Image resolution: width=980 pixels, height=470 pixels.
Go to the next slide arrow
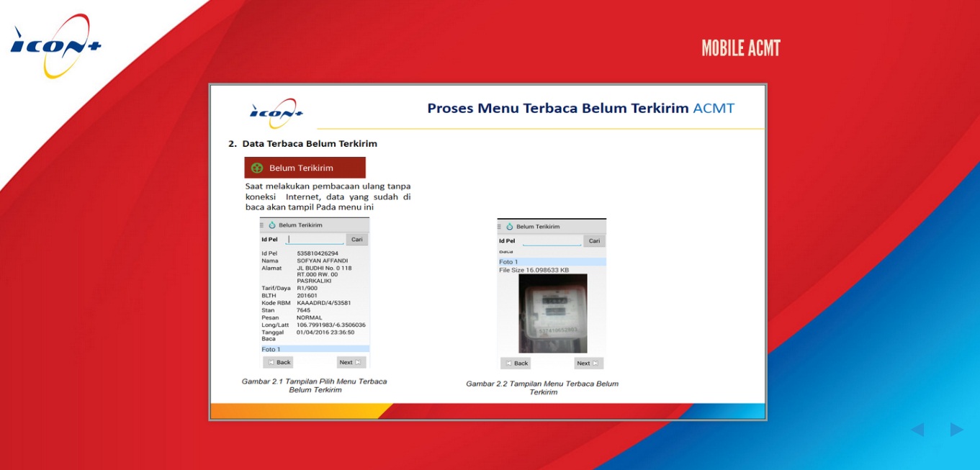coord(956,430)
